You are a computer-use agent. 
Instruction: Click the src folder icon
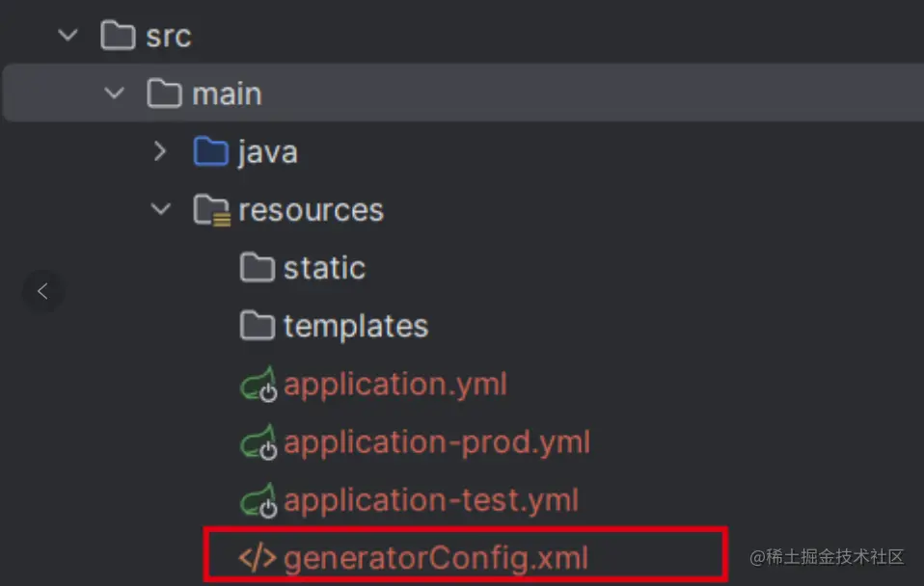point(118,36)
